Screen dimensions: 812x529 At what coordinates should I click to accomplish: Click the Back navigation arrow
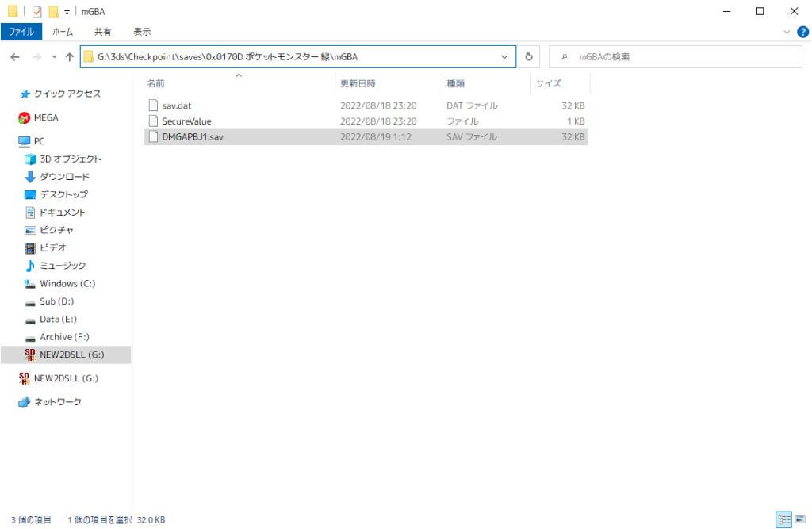coord(15,57)
